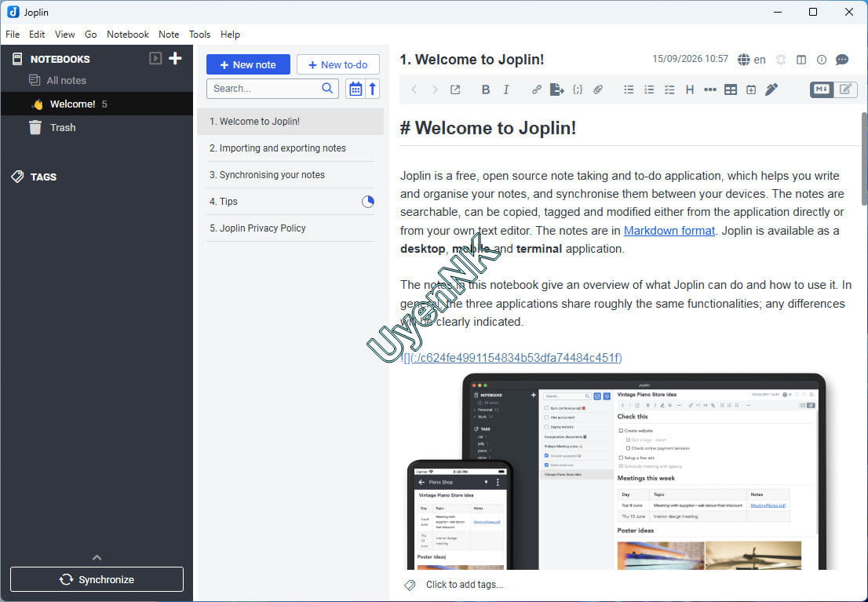This screenshot has width=868, height=602.
Task: Insert date time icon
Action: click(x=750, y=89)
